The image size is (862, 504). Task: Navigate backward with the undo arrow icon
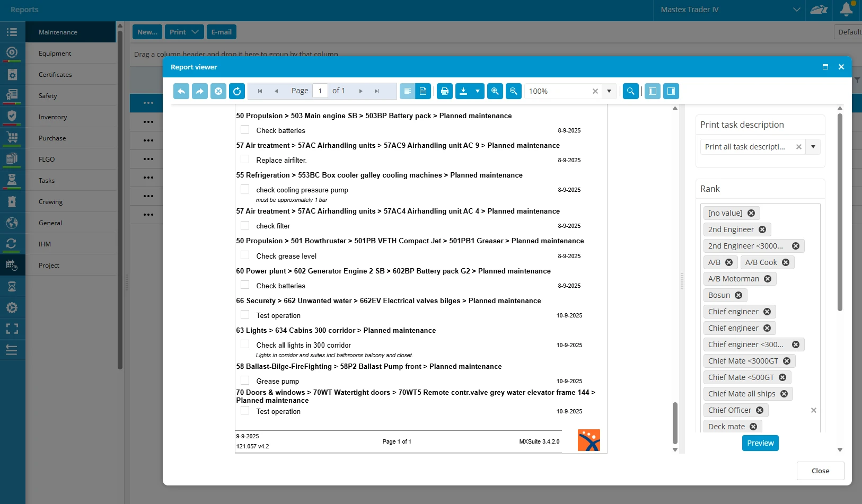181,91
